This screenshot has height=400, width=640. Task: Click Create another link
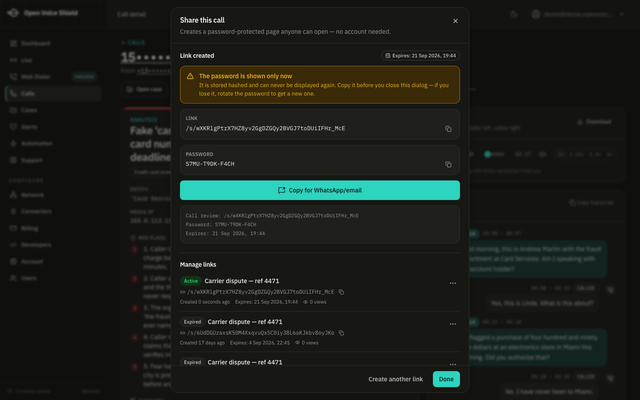(x=396, y=379)
